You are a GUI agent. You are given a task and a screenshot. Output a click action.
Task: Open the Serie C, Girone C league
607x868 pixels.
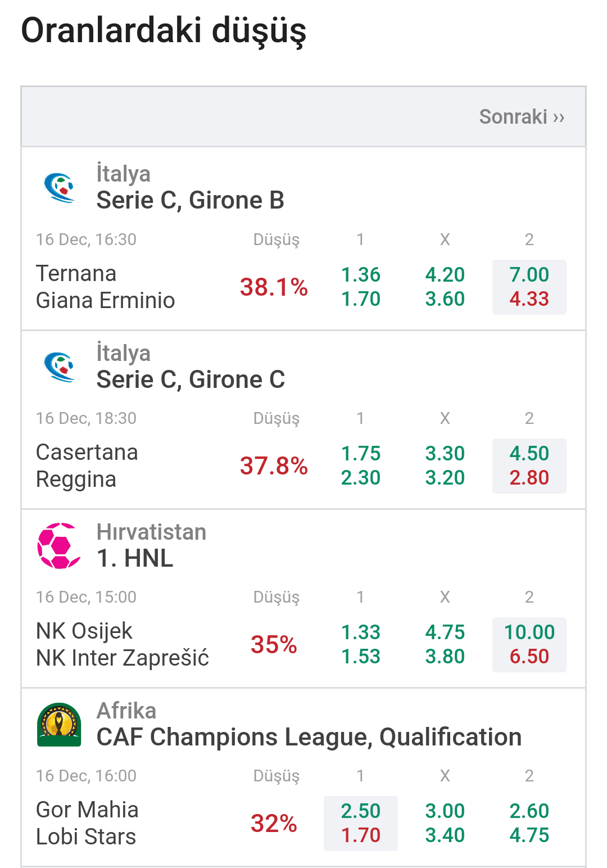click(x=191, y=379)
